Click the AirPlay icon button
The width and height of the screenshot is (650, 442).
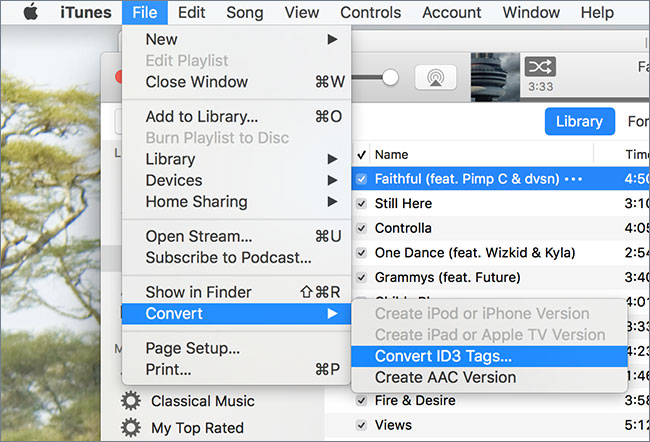click(435, 77)
